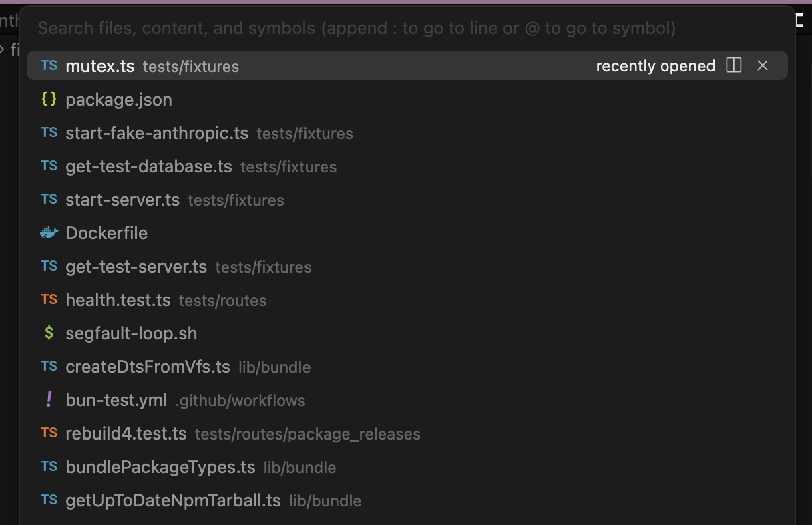Select the segfault-loop.sh entry
This screenshot has height=525, width=812.
132,333
